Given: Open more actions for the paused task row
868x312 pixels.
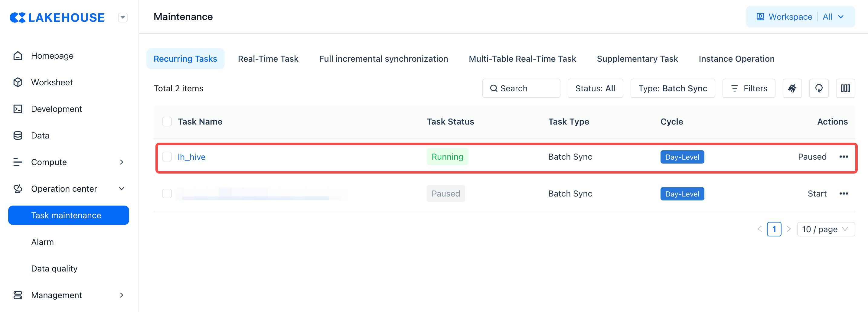Looking at the screenshot, I should 844,193.
